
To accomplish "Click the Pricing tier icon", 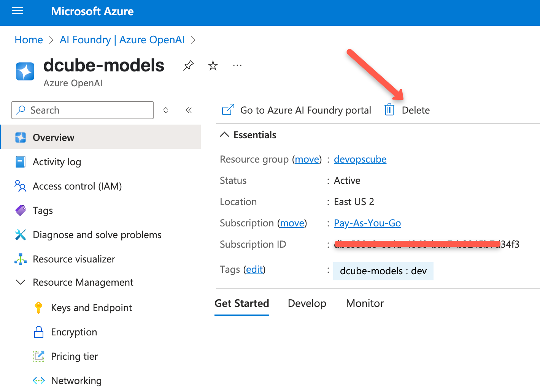I will point(39,356).
